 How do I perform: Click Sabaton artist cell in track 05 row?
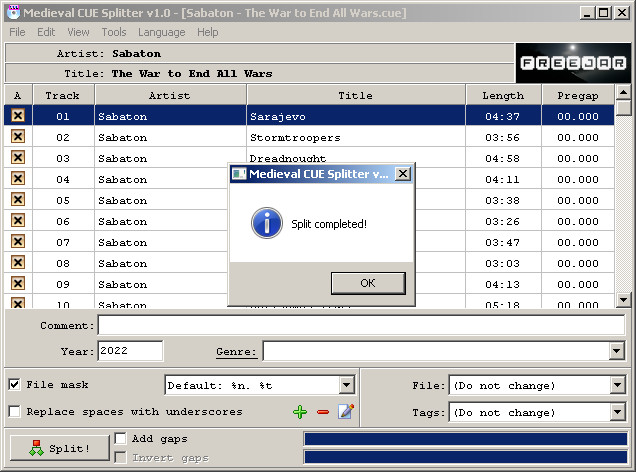tap(161, 200)
